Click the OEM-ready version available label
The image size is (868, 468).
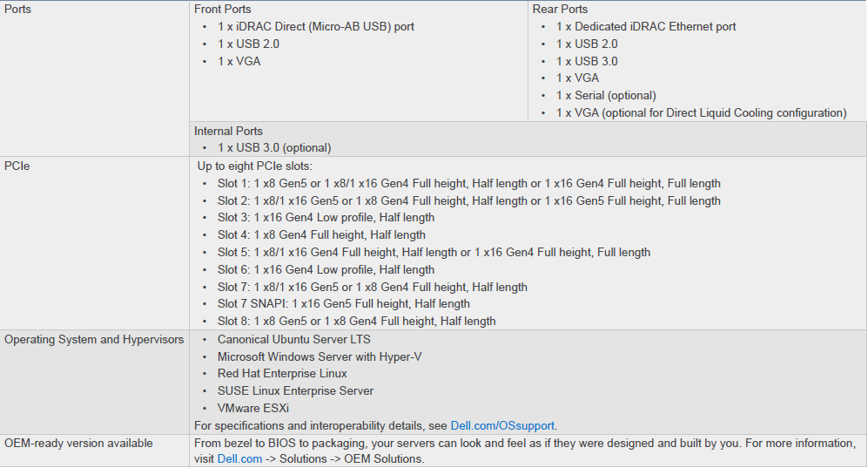pyautogui.click(x=78, y=443)
